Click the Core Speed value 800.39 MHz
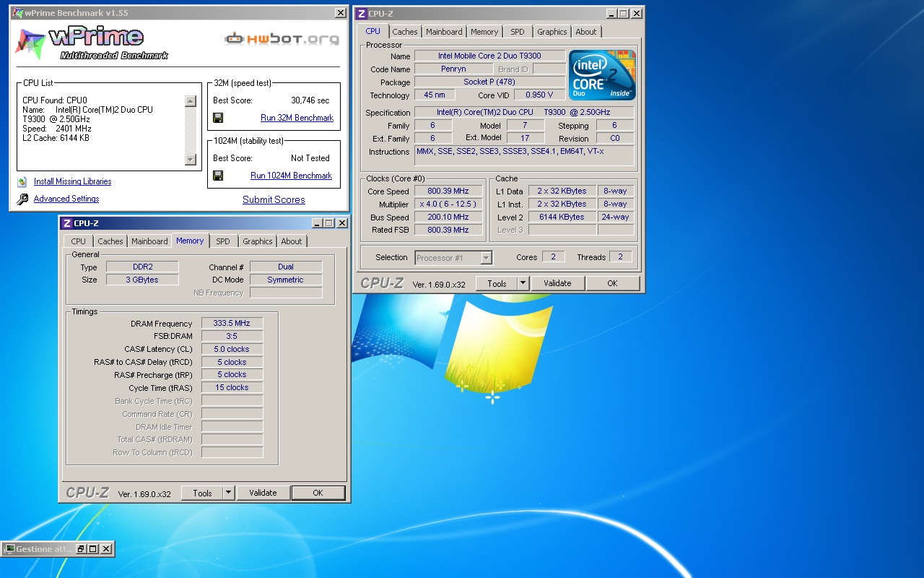This screenshot has width=924, height=578. pos(448,191)
